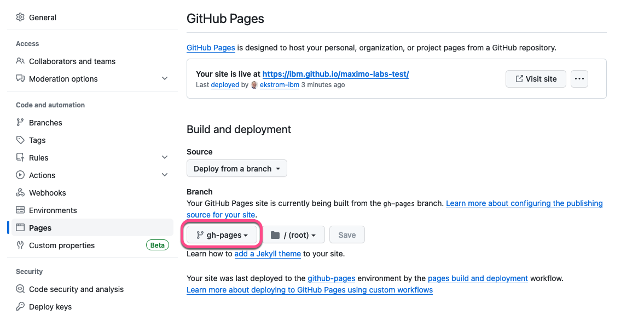Viewport: 644px width, 315px height.
Task: Click the Deploy keys key icon
Action: point(20,306)
